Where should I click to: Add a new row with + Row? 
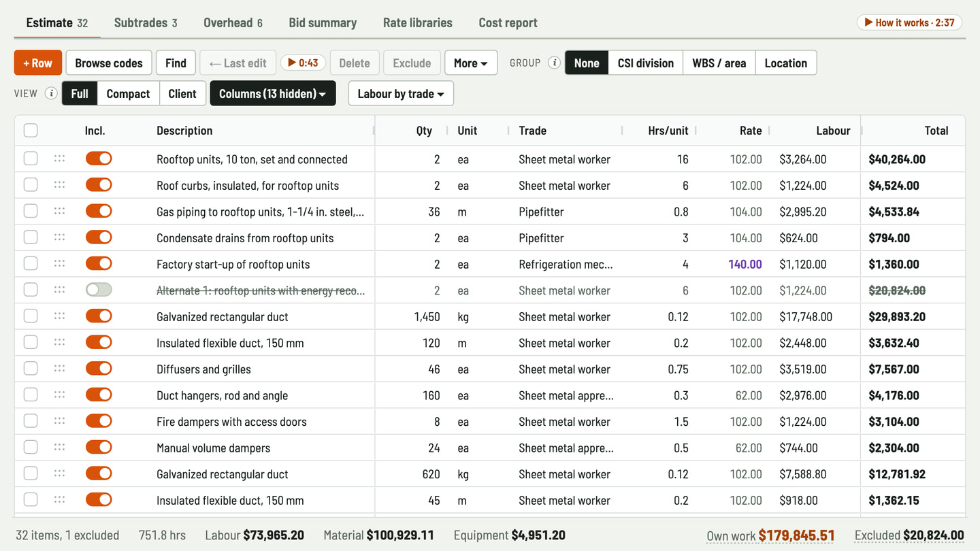[38, 63]
